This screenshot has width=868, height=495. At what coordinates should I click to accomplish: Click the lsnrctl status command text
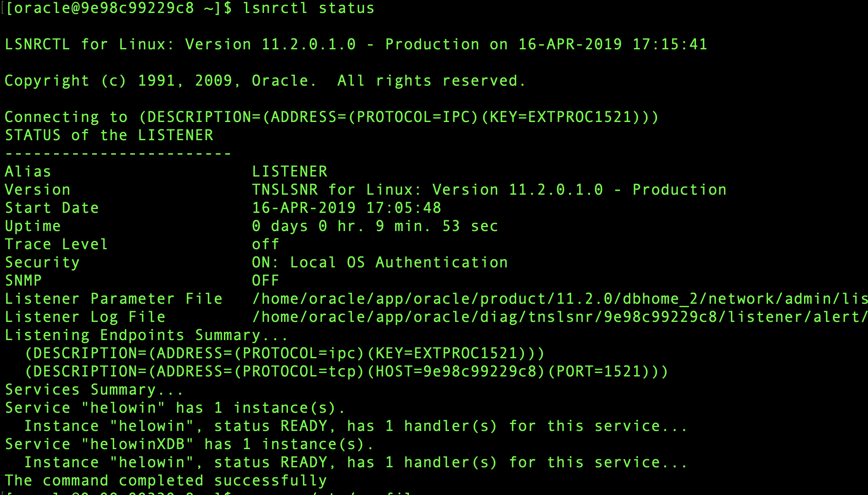[308, 8]
